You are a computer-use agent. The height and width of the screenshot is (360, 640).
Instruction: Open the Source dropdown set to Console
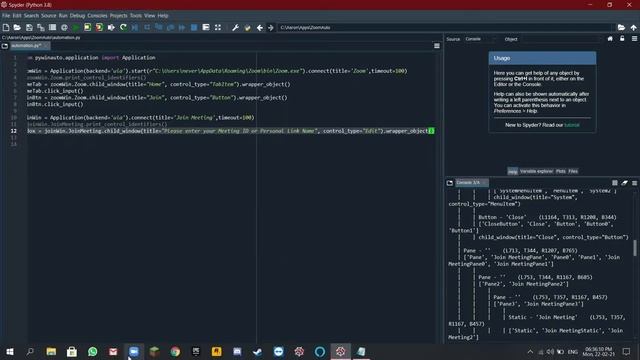tap(480, 39)
